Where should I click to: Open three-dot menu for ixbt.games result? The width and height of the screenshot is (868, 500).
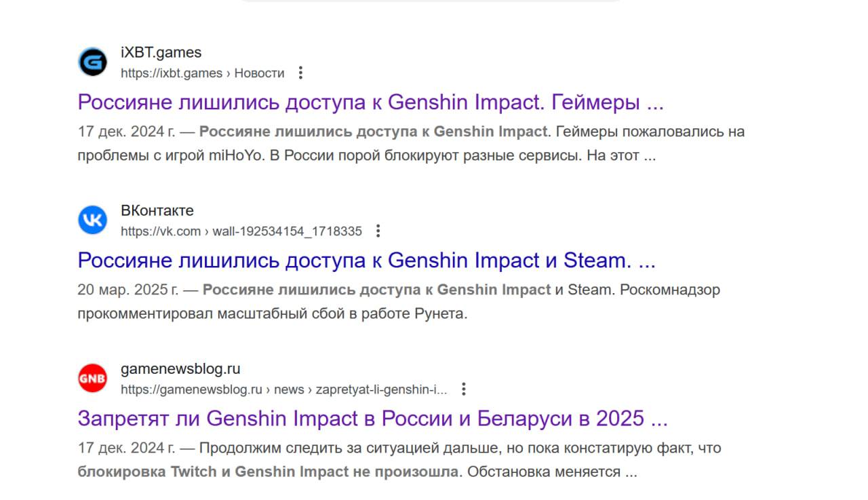(x=301, y=73)
